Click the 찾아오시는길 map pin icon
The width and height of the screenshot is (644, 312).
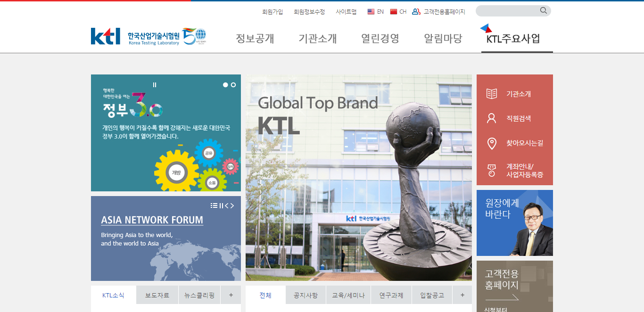click(492, 143)
